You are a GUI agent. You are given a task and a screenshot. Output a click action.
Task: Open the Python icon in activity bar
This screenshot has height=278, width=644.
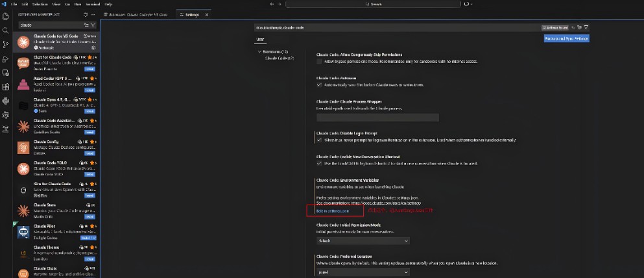tap(5, 101)
